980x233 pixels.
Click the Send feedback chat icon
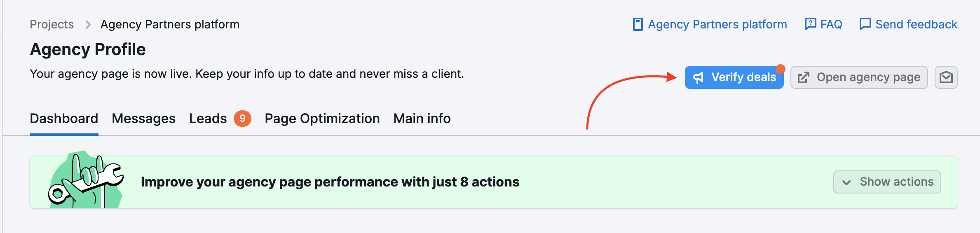click(x=865, y=24)
